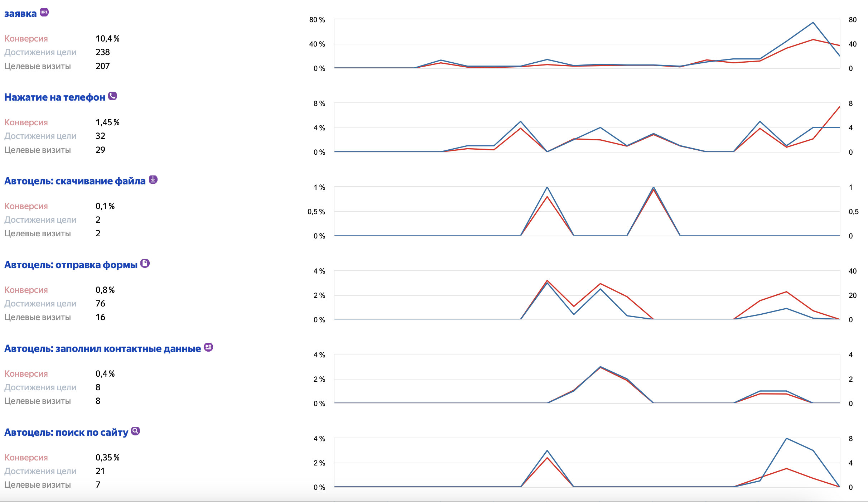Screen dimensions: 868x502
Task: Click the URL icon next to заявка
Action: (44, 12)
